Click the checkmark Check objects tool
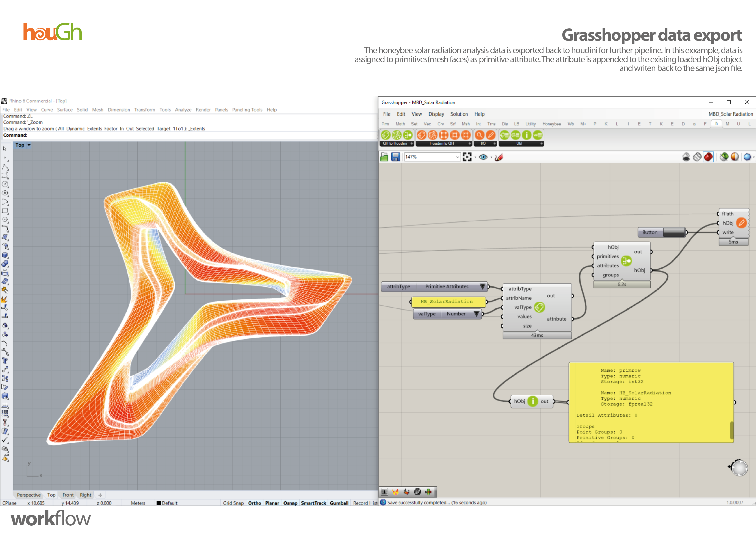Viewport: 756px width, 534px height. (x=5, y=440)
